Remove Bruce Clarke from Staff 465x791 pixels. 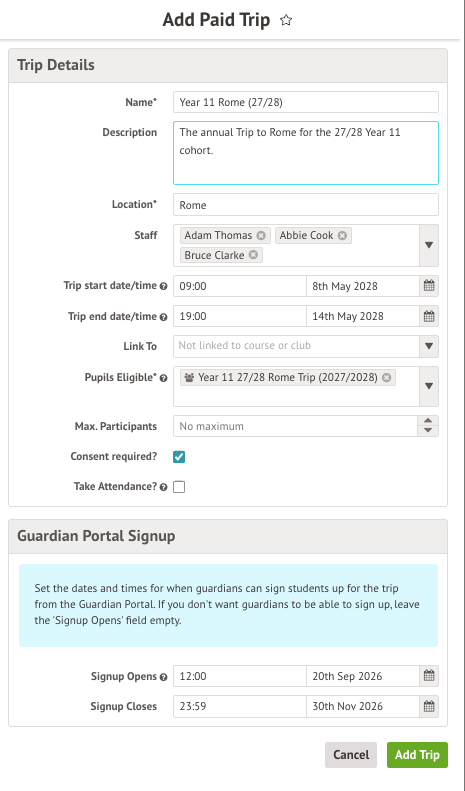point(253,255)
